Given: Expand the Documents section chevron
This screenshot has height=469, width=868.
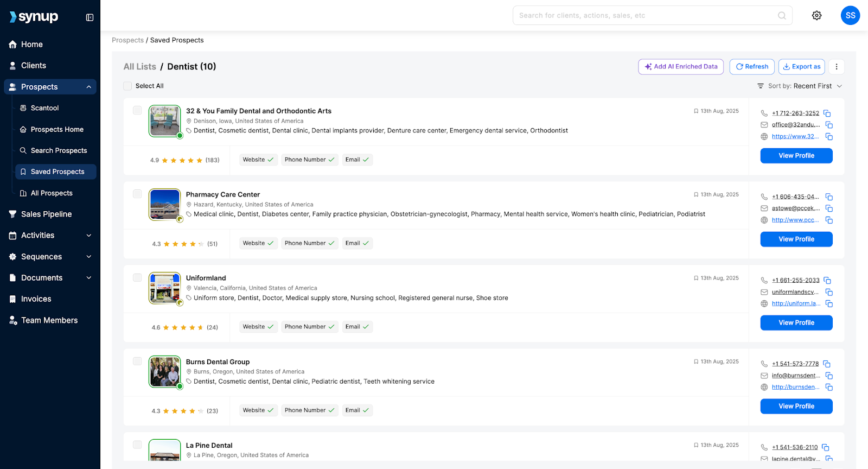Looking at the screenshot, I should click(89, 278).
